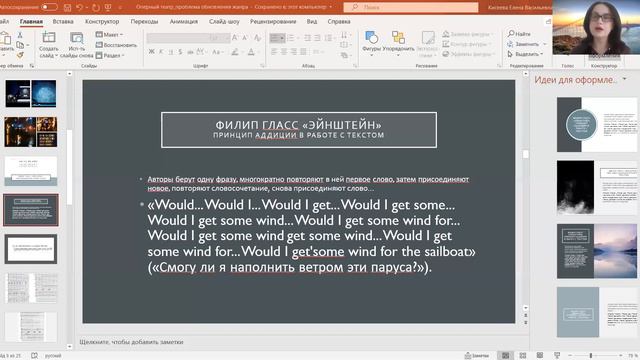Viewport: 640px width, 360px height.
Task: Switch to Reading view icon in status bar
Action: click(540, 356)
